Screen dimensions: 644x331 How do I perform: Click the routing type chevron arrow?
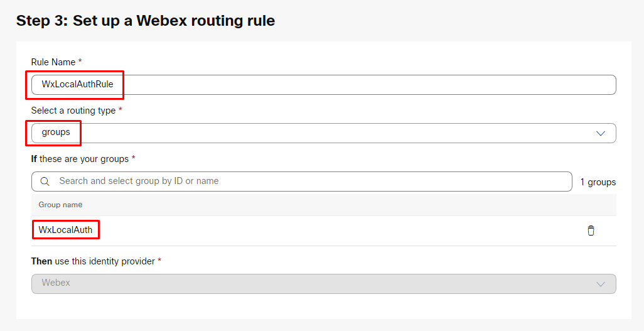[600, 133]
